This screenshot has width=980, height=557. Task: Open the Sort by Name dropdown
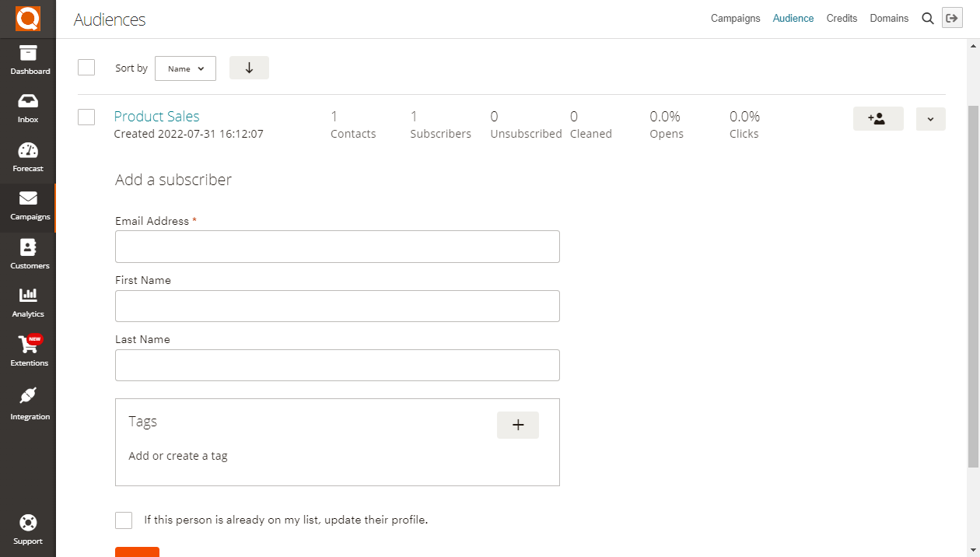pyautogui.click(x=185, y=68)
